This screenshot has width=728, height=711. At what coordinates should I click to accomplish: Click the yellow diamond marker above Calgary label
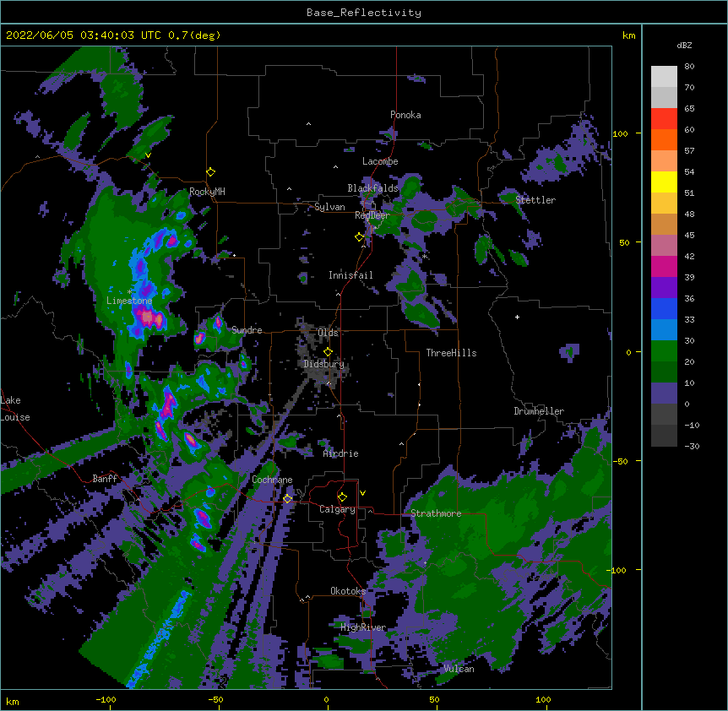pyautogui.click(x=342, y=497)
